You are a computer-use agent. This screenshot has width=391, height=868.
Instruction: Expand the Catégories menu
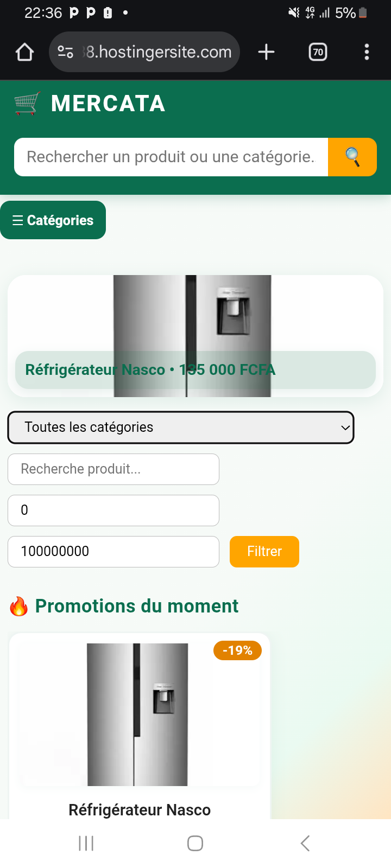click(x=53, y=220)
